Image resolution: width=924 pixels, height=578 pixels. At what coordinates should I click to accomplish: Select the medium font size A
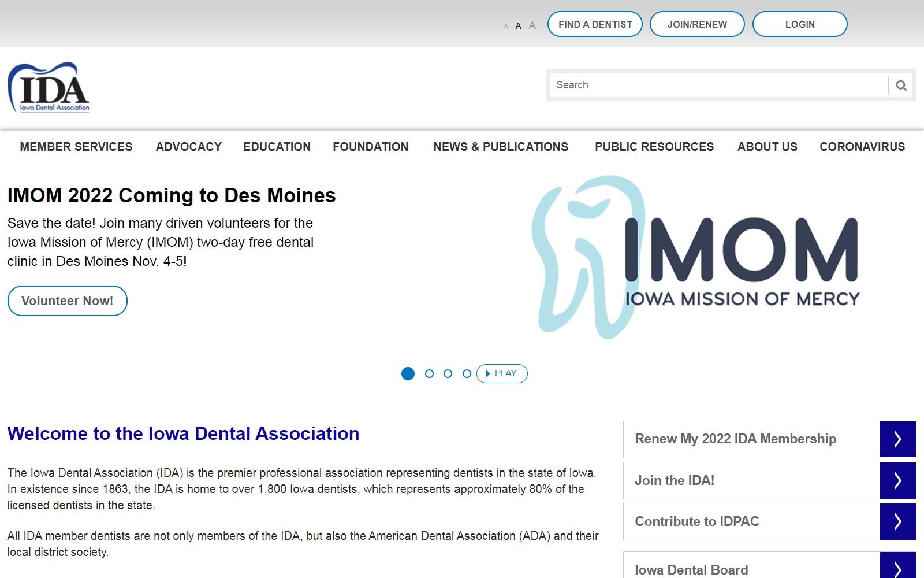(x=519, y=26)
